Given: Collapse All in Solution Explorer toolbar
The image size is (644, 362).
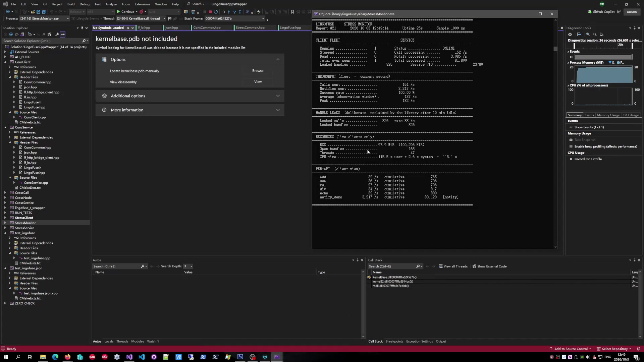Looking at the screenshot, I should click(44, 34).
